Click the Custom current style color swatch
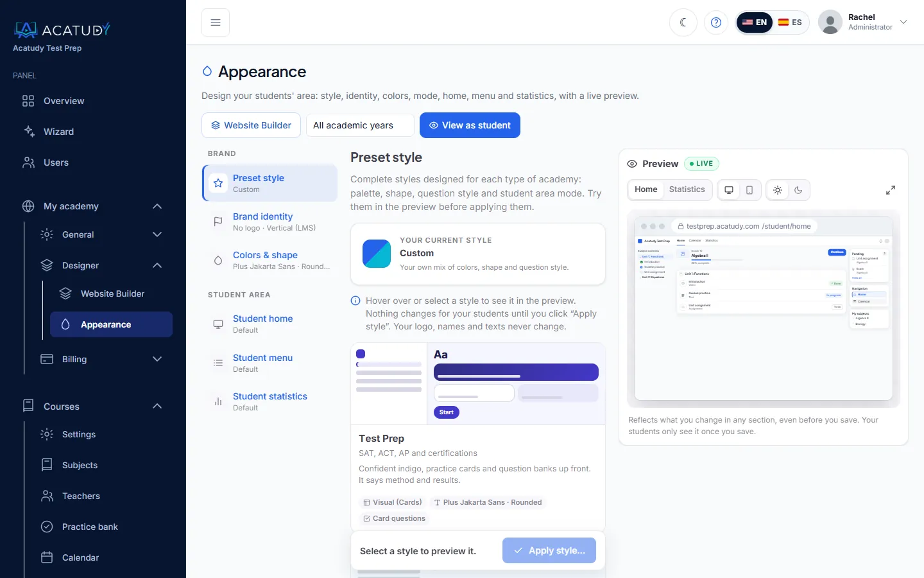 tap(377, 254)
